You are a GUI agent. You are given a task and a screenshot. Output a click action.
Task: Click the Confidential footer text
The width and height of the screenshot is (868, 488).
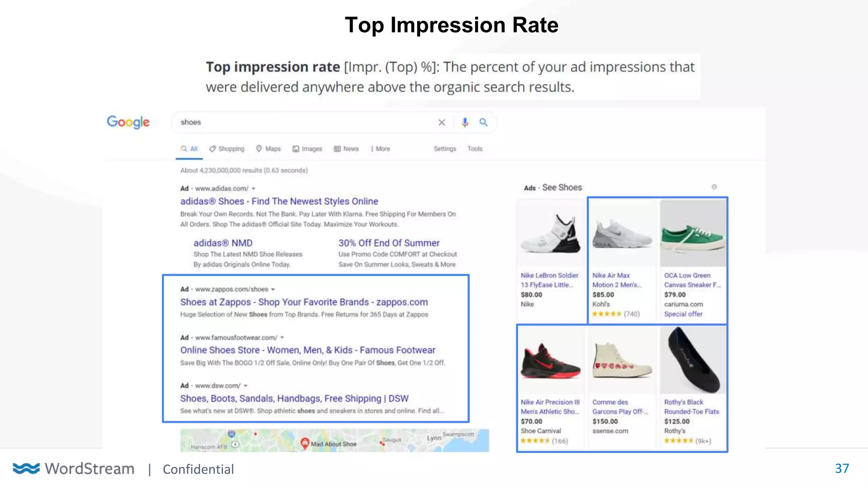coord(198,469)
